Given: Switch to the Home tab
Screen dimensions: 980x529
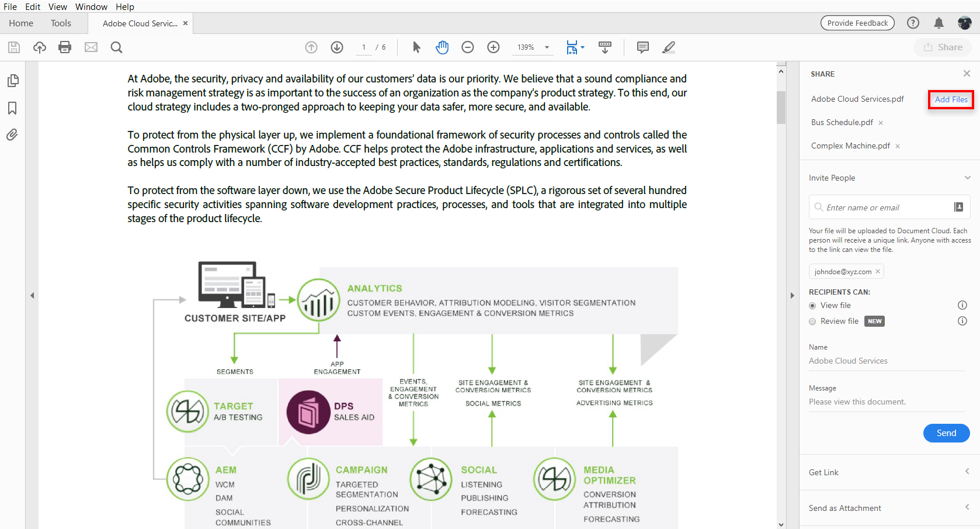Looking at the screenshot, I should coord(21,23).
